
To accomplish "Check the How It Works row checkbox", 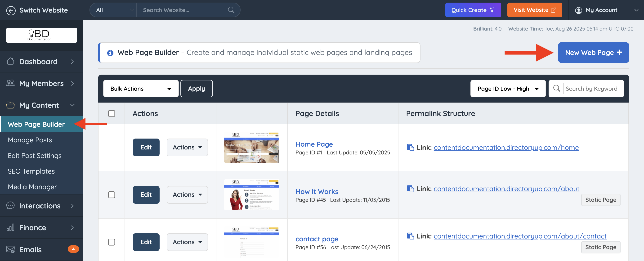I will 112,195.
